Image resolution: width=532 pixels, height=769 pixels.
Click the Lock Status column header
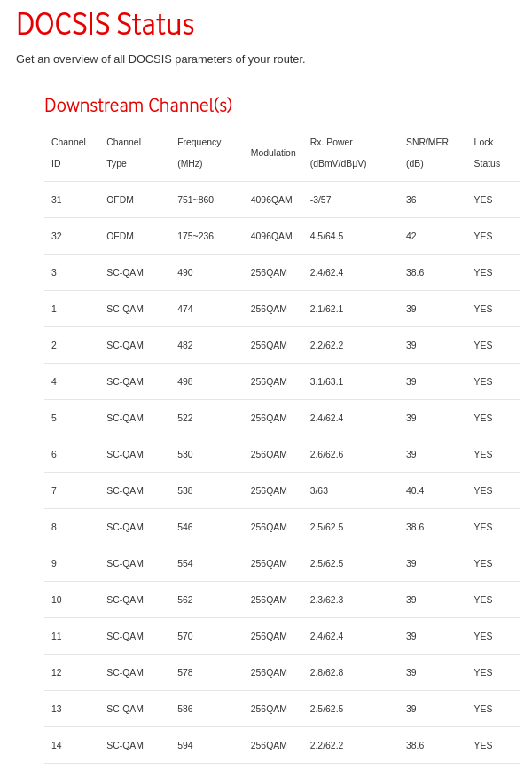[x=487, y=153]
